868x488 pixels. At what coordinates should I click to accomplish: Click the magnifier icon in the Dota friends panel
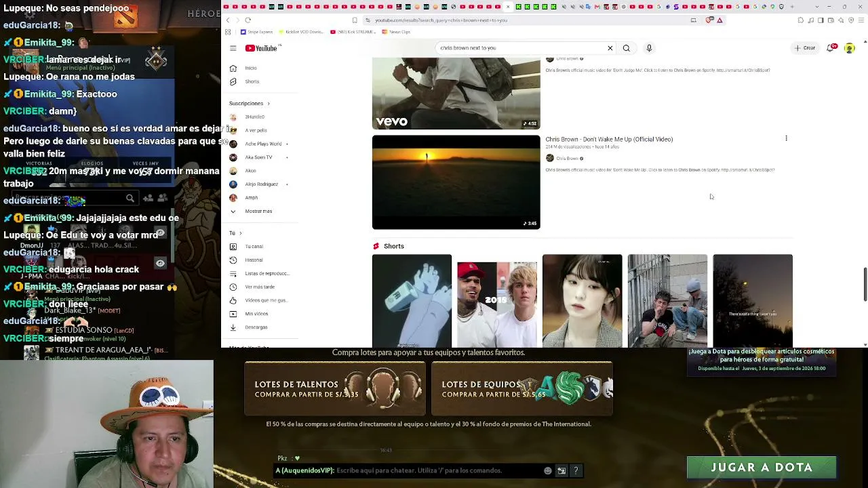pos(130,198)
